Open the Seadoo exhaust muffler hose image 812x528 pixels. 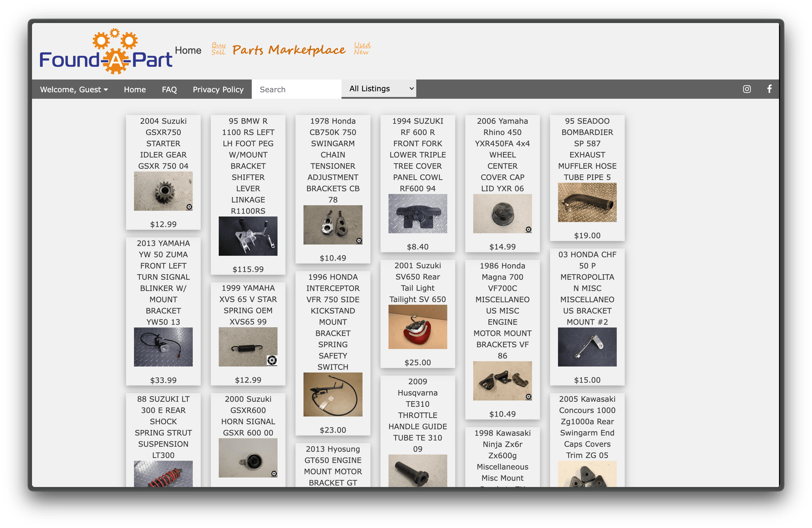coord(587,202)
